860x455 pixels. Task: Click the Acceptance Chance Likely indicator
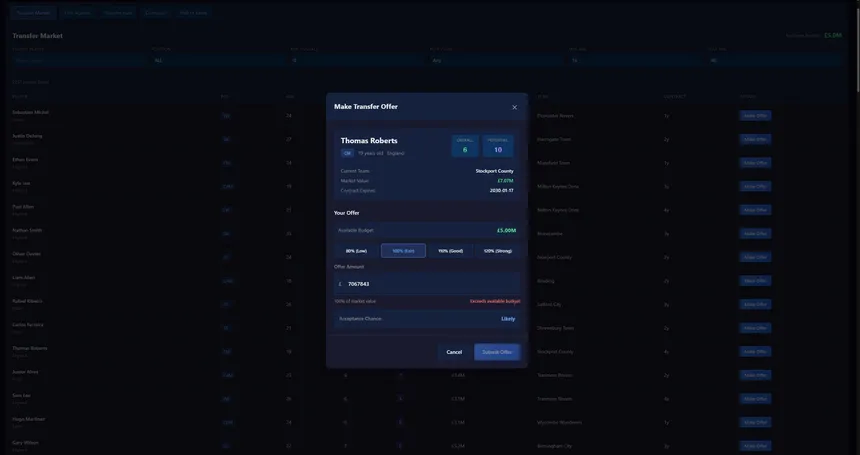pyautogui.click(x=508, y=319)
